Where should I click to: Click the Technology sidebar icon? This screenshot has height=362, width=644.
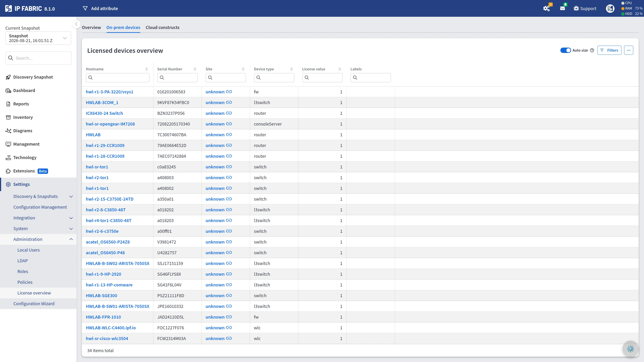pyautogui.click(x=8, y=158)
